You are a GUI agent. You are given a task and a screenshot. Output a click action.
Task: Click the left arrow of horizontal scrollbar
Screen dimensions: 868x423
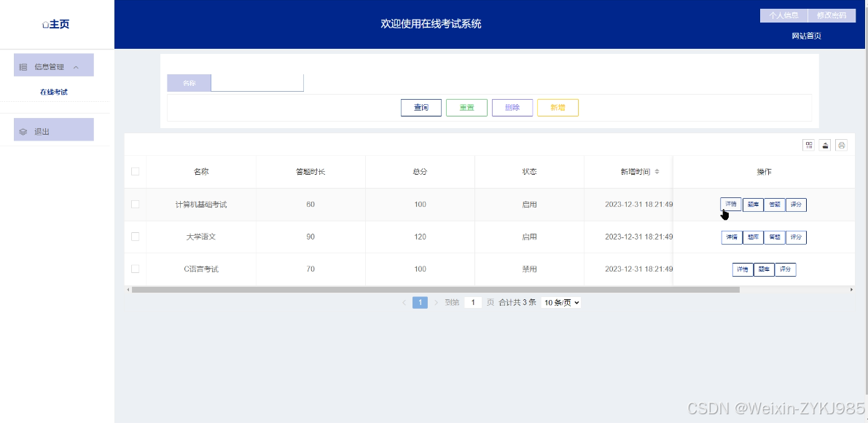pyautogui.click(x=128, y=290)
